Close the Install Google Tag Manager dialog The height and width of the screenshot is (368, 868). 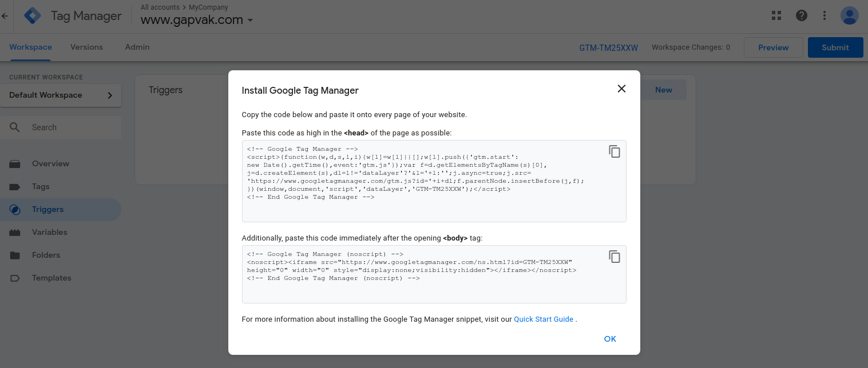click(621, 89)
